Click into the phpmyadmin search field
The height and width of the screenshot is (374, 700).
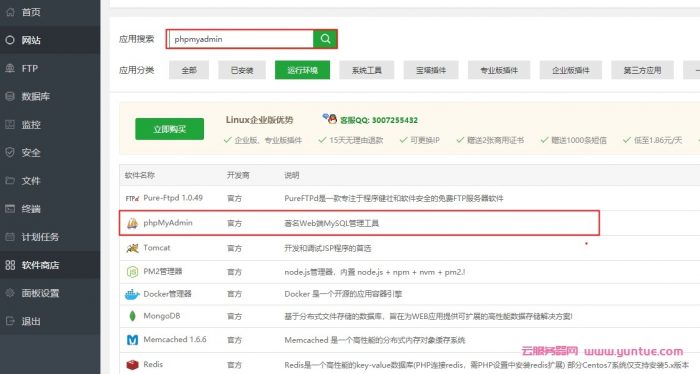241,39
